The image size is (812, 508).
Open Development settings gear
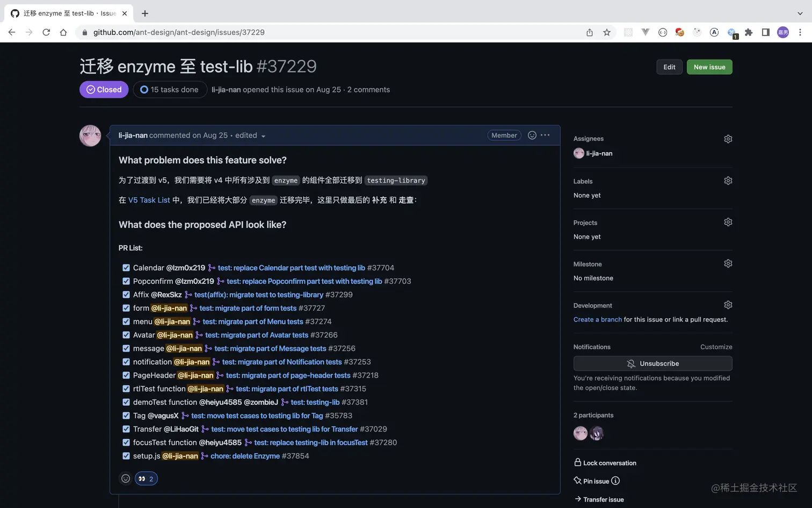point(728,305)
